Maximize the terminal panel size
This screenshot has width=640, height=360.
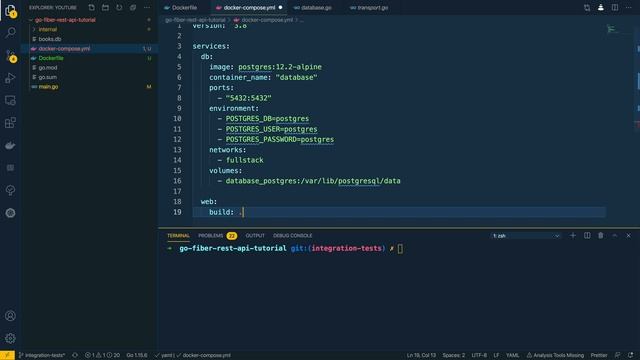(615, 236)
